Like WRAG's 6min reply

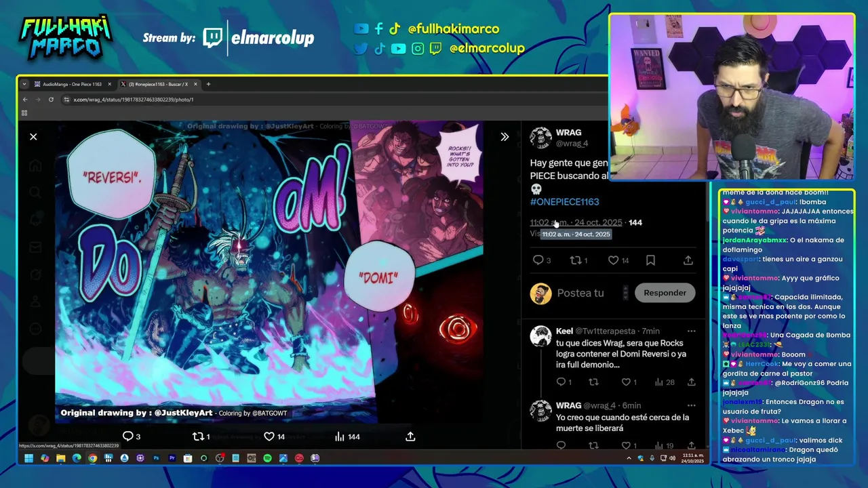(x=626, y=445)
